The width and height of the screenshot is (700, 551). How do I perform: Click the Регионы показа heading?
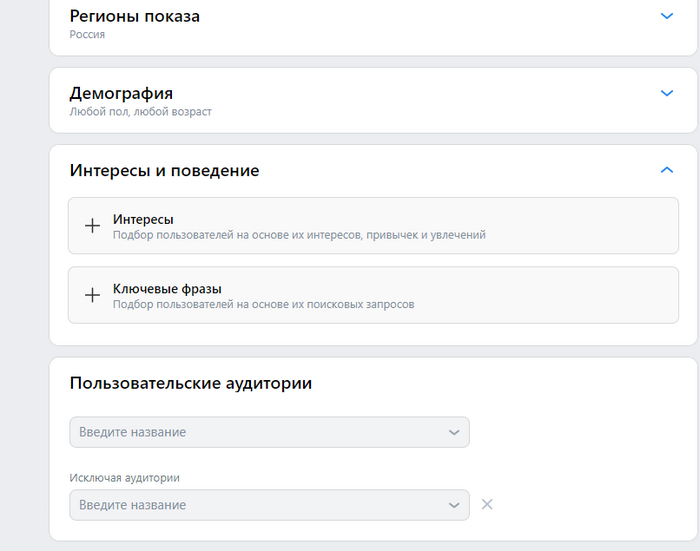tap(134, 16)
